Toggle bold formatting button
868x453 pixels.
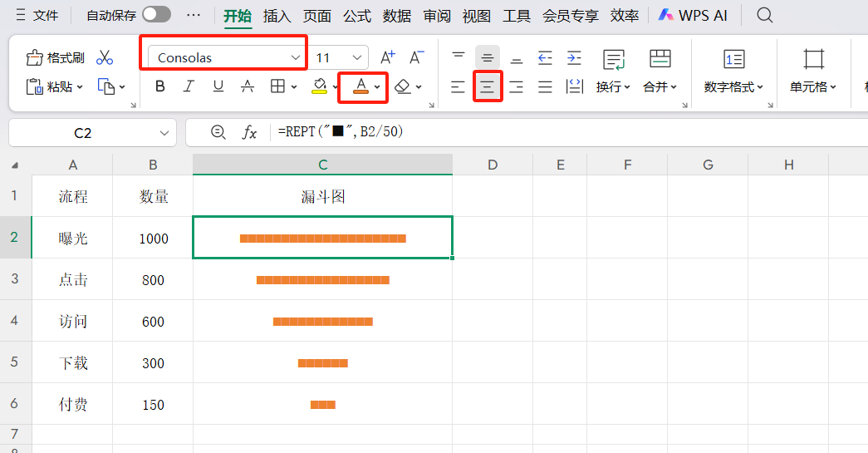160,86
